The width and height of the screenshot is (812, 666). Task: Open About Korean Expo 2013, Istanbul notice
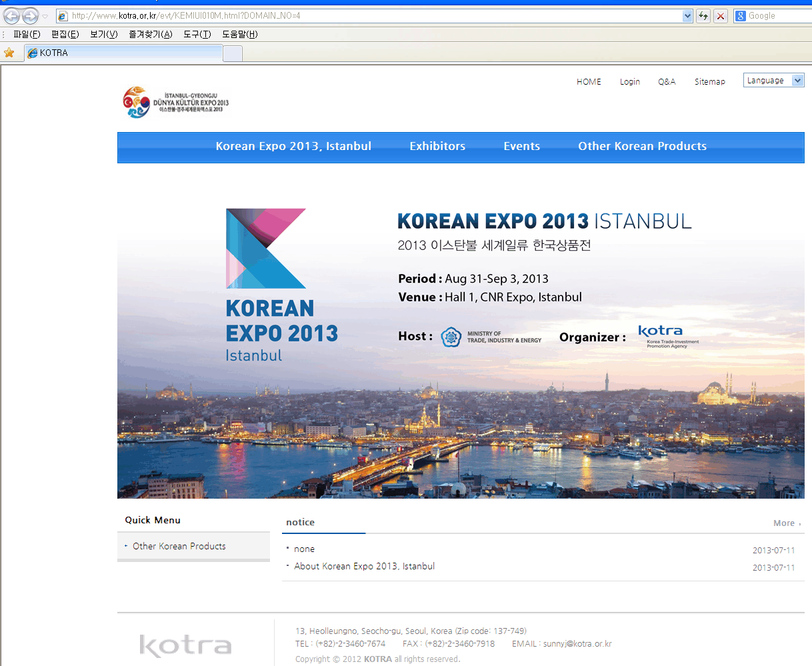point(364,566)
